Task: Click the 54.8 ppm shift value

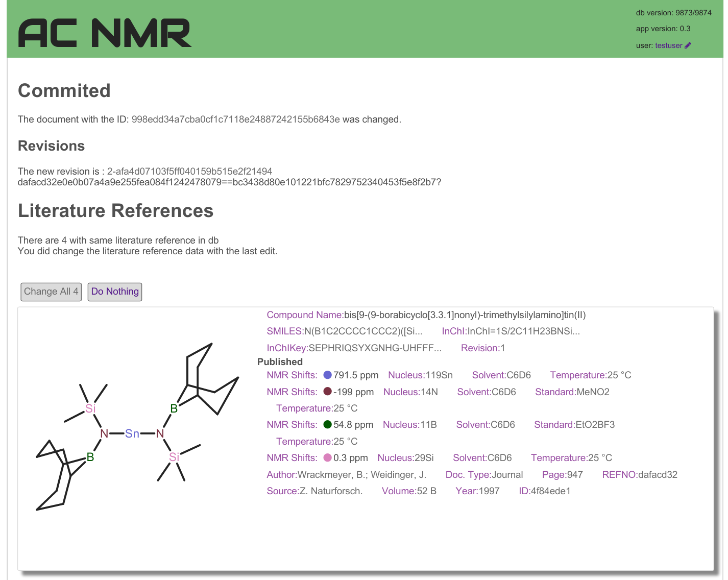Action: coord(353,425)
